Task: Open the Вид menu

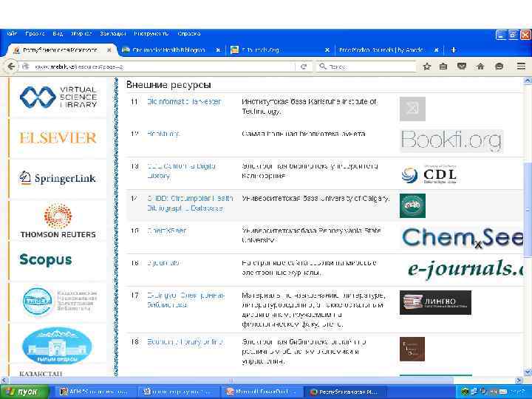Action: coord(58,33)
